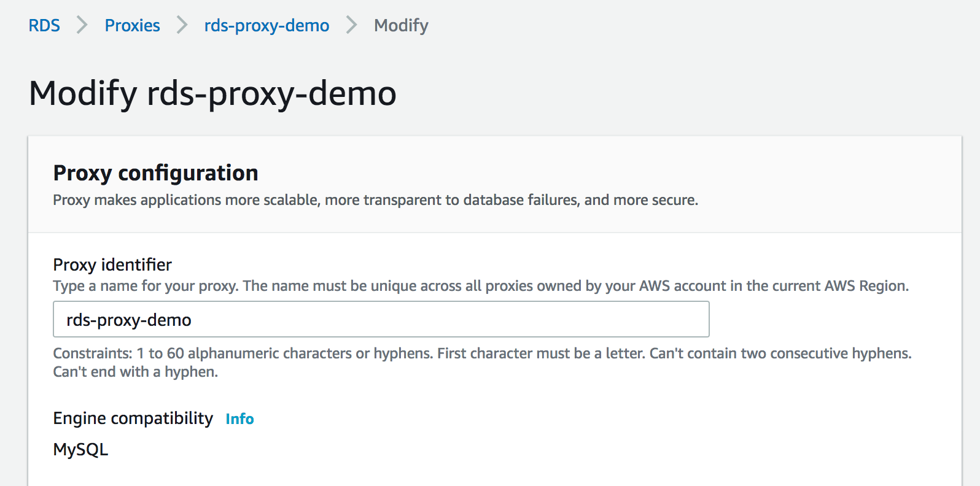Open the rds-proxy-demo breadcrumb link
This screenshot has width=980, height=486.
pos(266,25)
